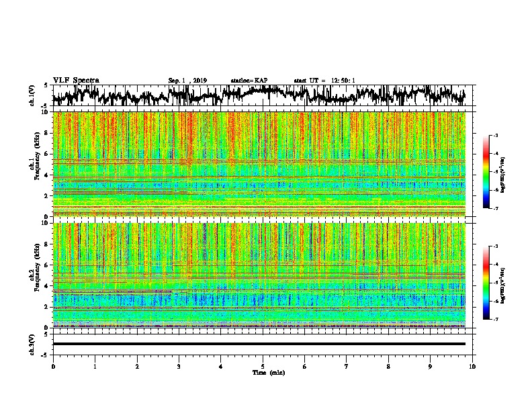
Task: Click the time axis tick label '5'
Action: 263,367
